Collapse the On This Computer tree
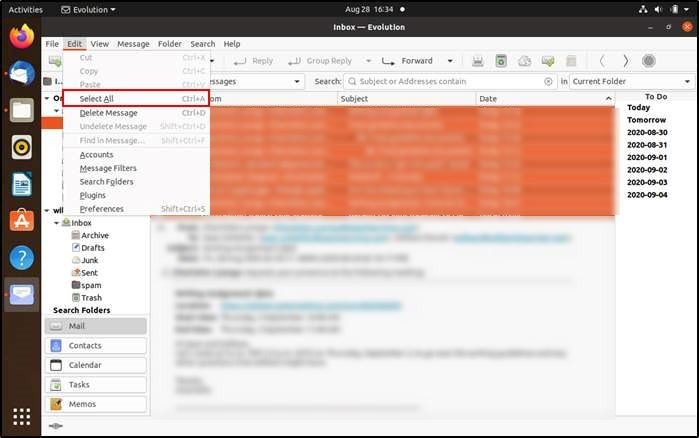 click(x=47, y=98)
